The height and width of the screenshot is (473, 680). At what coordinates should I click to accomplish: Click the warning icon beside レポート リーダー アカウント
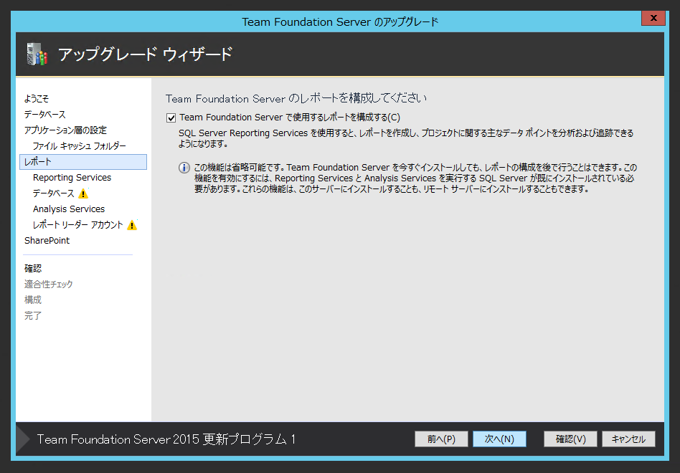(x=132, y=225)
